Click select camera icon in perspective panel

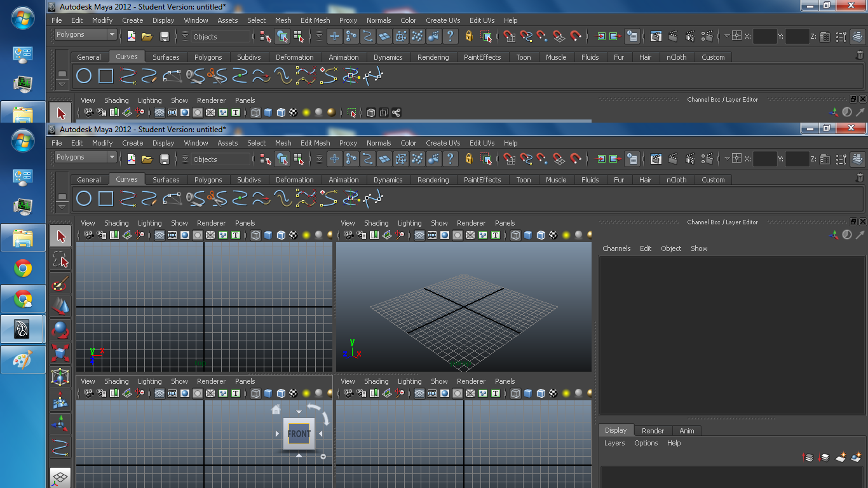click(348, 235)
